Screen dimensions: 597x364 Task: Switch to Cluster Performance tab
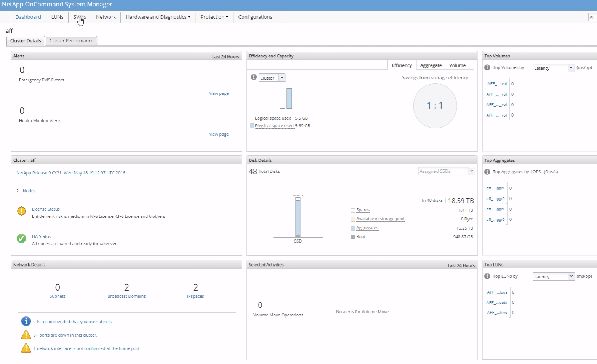point(71,41)
